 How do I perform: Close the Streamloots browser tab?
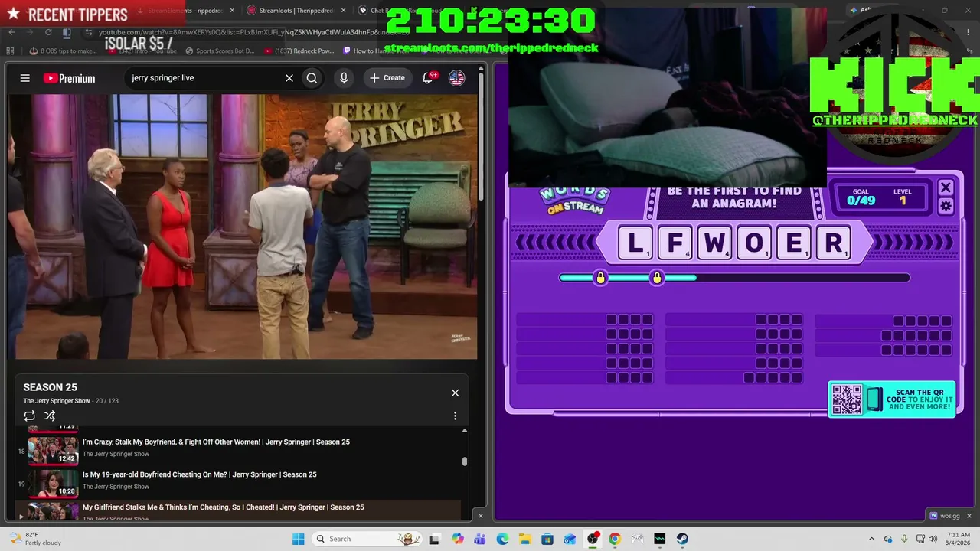pyautogui.click(x=343, y=11)
